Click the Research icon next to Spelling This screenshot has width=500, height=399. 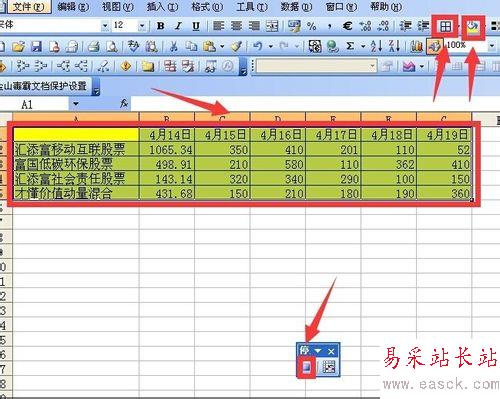152,46
